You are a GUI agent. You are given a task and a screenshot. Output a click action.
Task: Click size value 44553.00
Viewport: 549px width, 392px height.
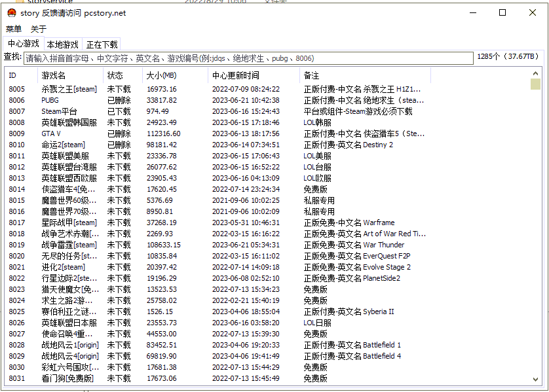point(161,334)
